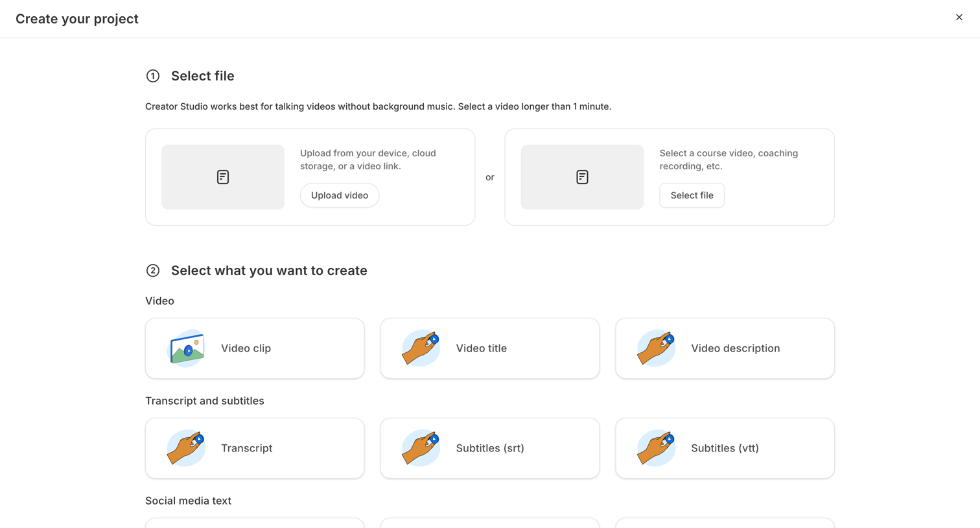Image resolution: width=980 pixels, height=528 pixels.
Task: Click the Select a course video description text
Action: (x=729, y=160)
